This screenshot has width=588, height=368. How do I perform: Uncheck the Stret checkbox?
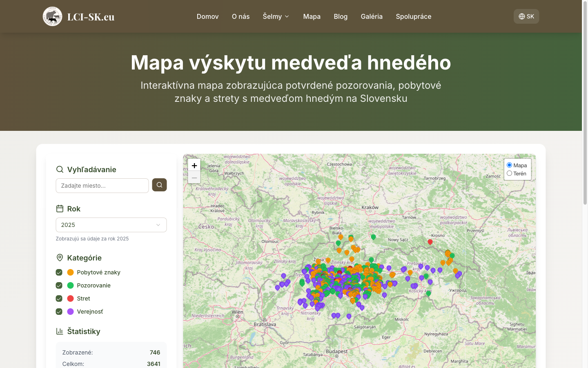(x=59, y=298)
